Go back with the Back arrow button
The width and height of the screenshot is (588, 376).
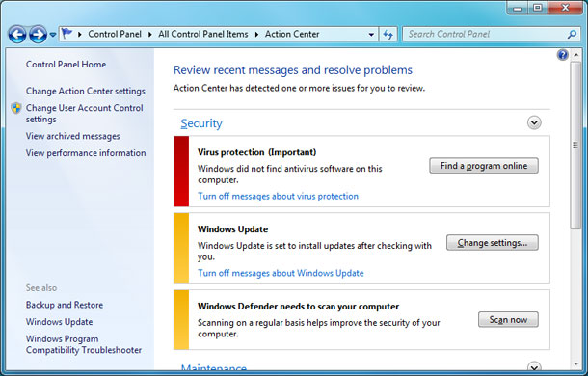[17, 35]
